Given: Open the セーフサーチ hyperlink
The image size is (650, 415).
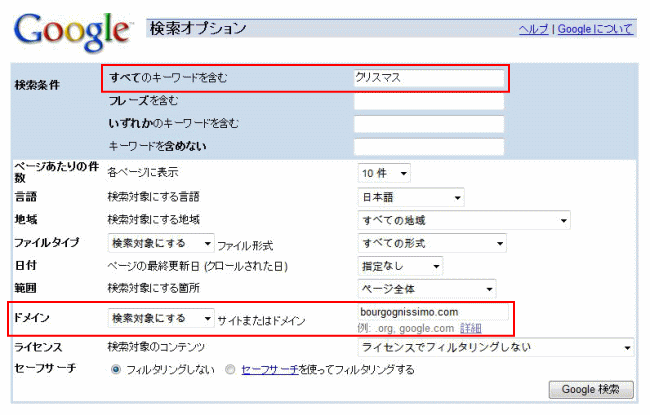Looking at the screenshot, I should click(x=270, y=369).
